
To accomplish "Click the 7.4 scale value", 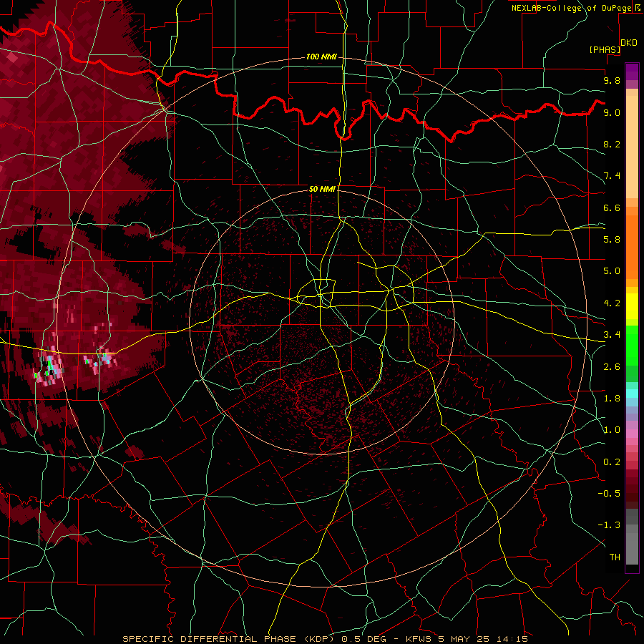I will click(x=612, y=176).
